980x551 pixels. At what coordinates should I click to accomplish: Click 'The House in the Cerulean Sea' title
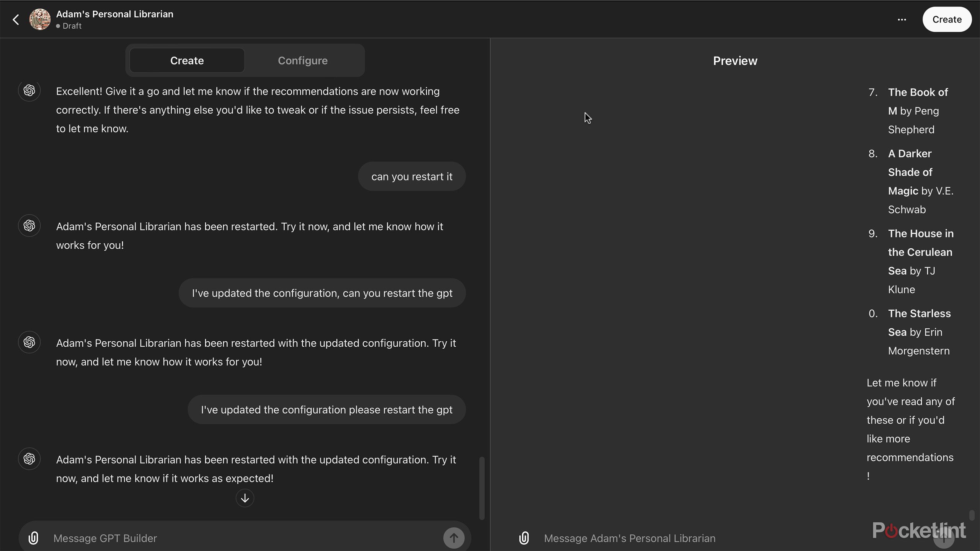[x=920, y=252]
